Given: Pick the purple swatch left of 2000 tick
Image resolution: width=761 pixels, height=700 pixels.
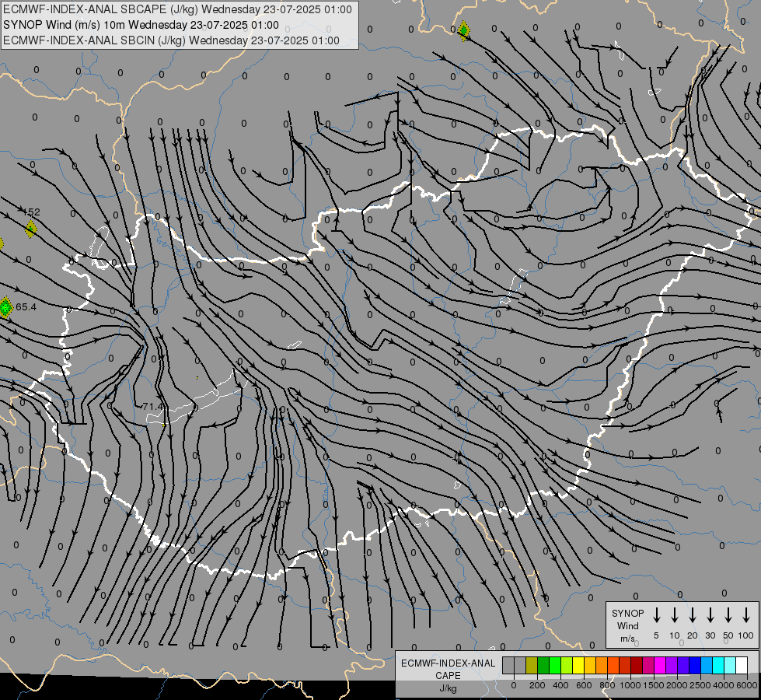Looking at the screenshot, I should point(672,665).
